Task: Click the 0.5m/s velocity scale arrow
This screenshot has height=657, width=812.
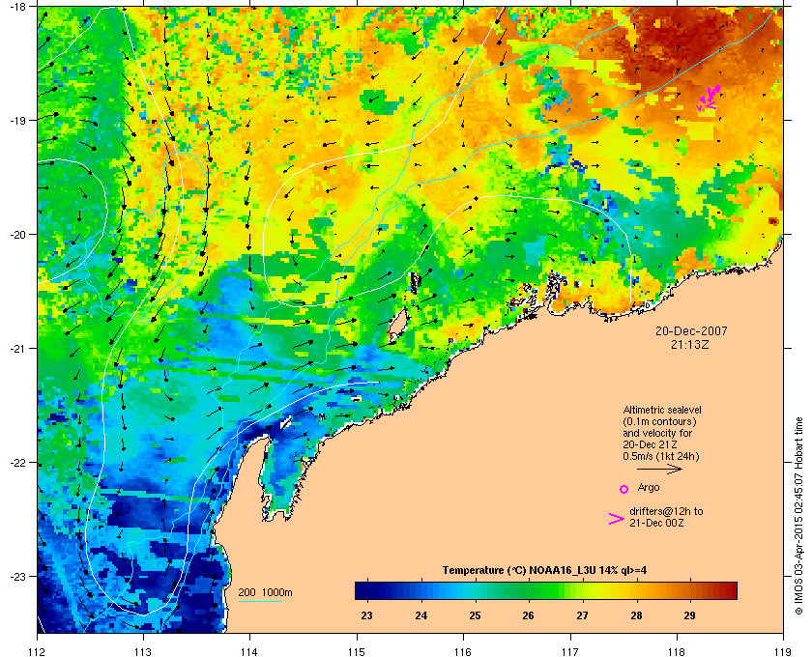Action: tap(659, 470)
